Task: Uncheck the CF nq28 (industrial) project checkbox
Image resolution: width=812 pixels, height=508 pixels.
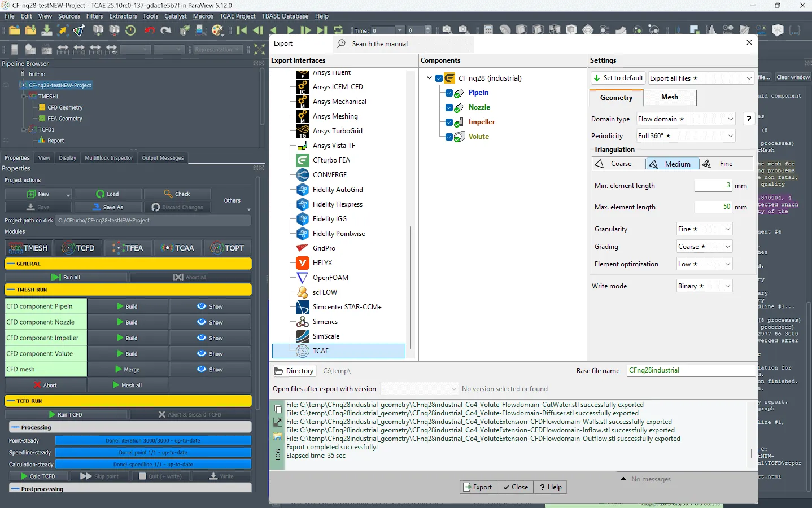Action: click(439, 78)
